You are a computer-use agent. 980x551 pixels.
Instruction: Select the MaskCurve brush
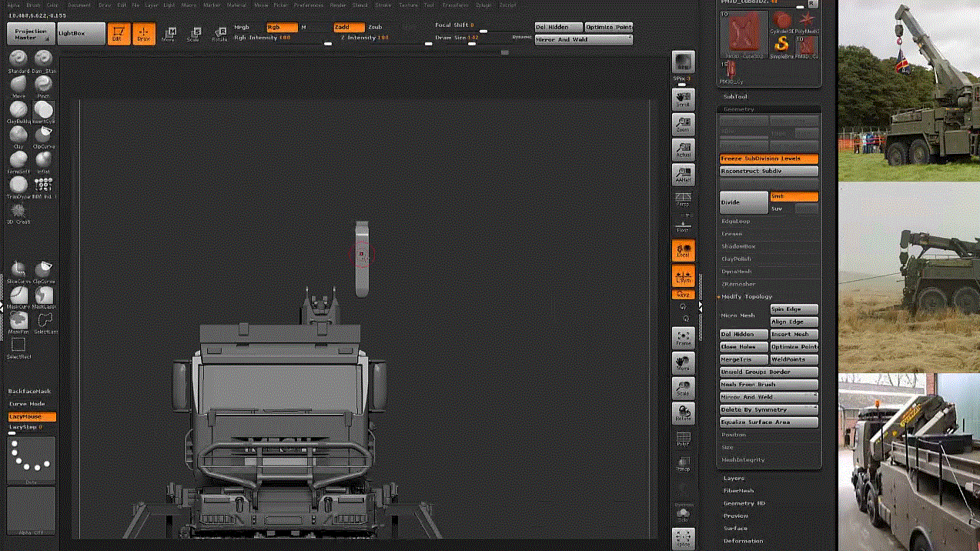click(x=18, y=297)
